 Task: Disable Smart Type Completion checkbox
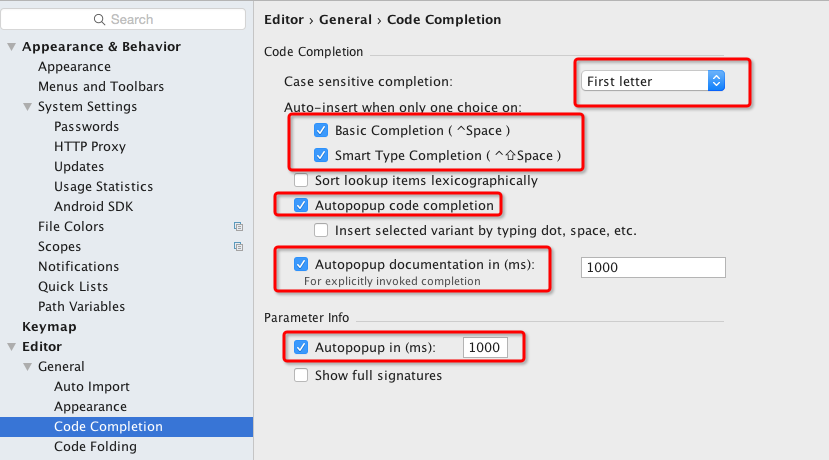321,156
